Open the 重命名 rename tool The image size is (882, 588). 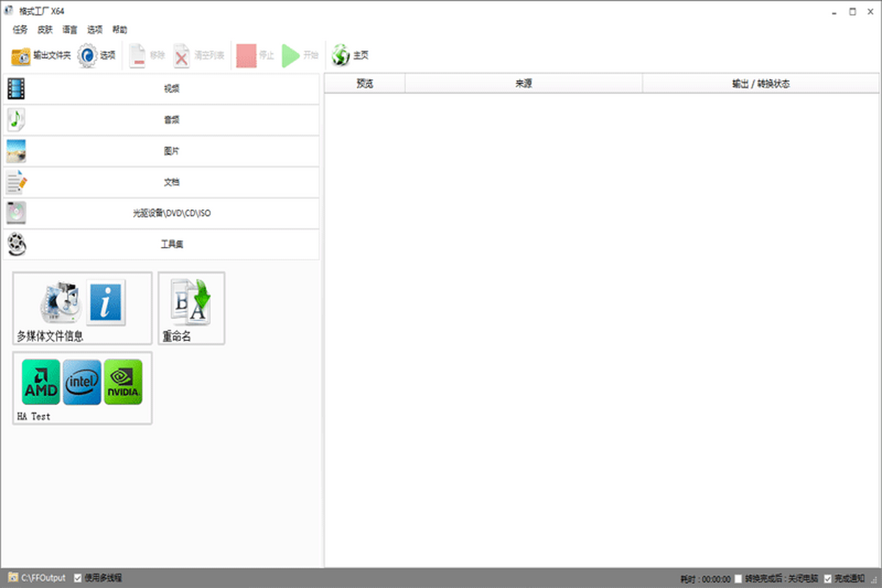(192, 309)
